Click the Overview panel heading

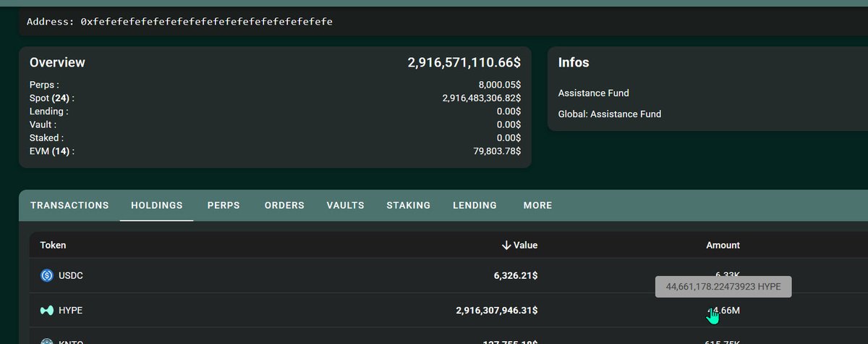(x=57, y=63)
